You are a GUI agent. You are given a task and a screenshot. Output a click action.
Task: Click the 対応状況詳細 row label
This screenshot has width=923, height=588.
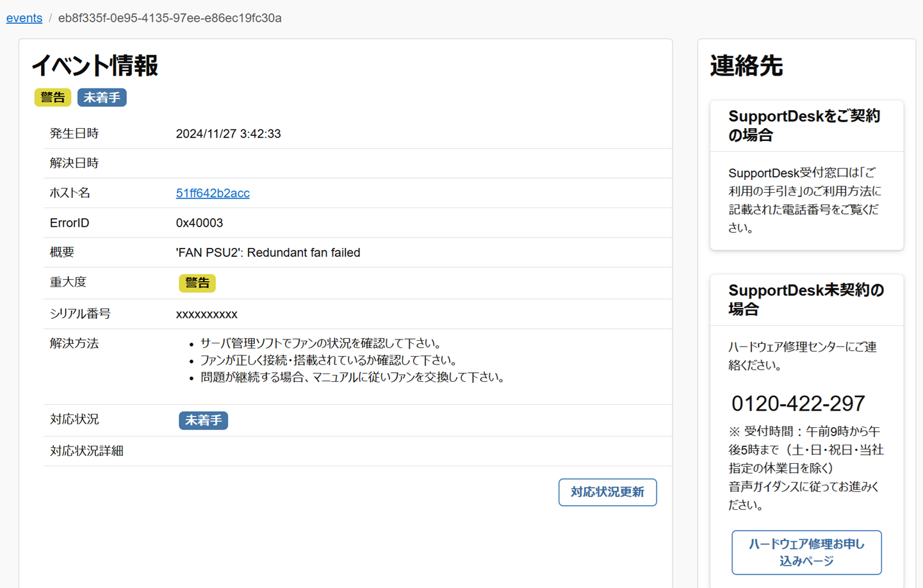86,452
